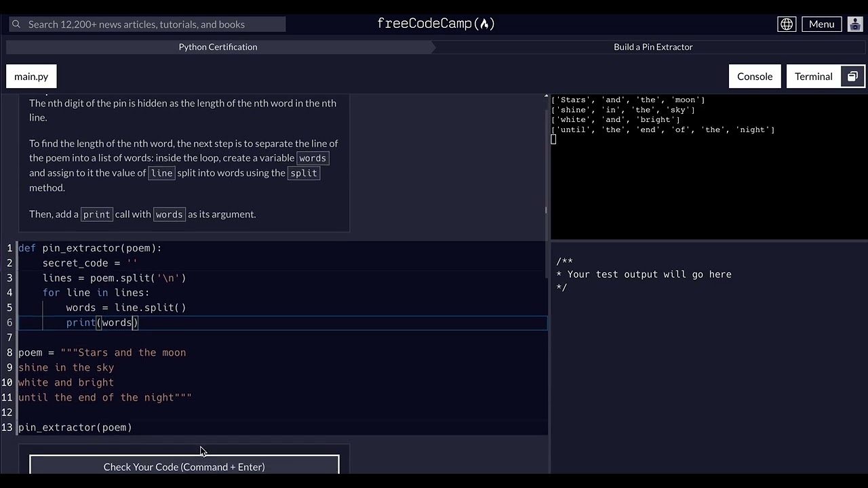This screenshot has width=868, height=488.
Task: Click the divider above test output panel
Action: (709, 241)
